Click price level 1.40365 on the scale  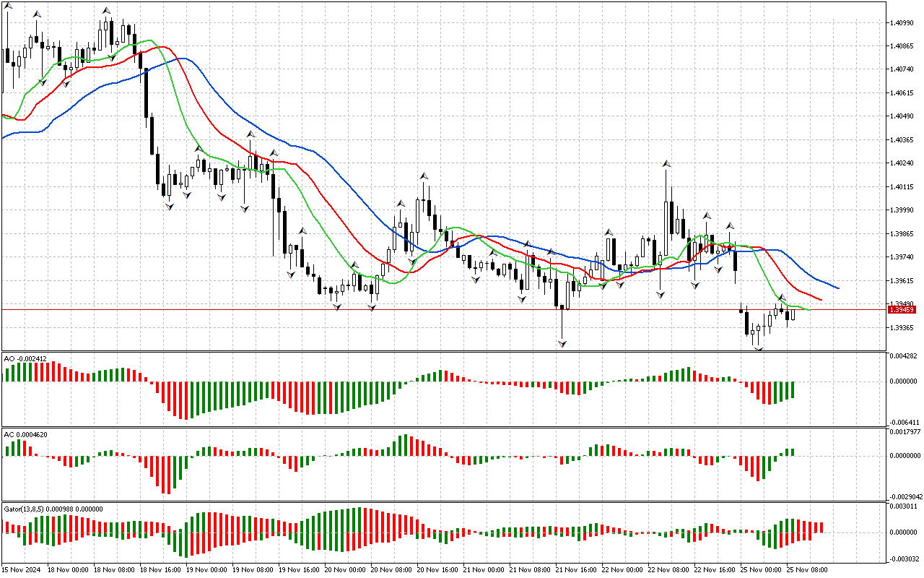point(903,140)
